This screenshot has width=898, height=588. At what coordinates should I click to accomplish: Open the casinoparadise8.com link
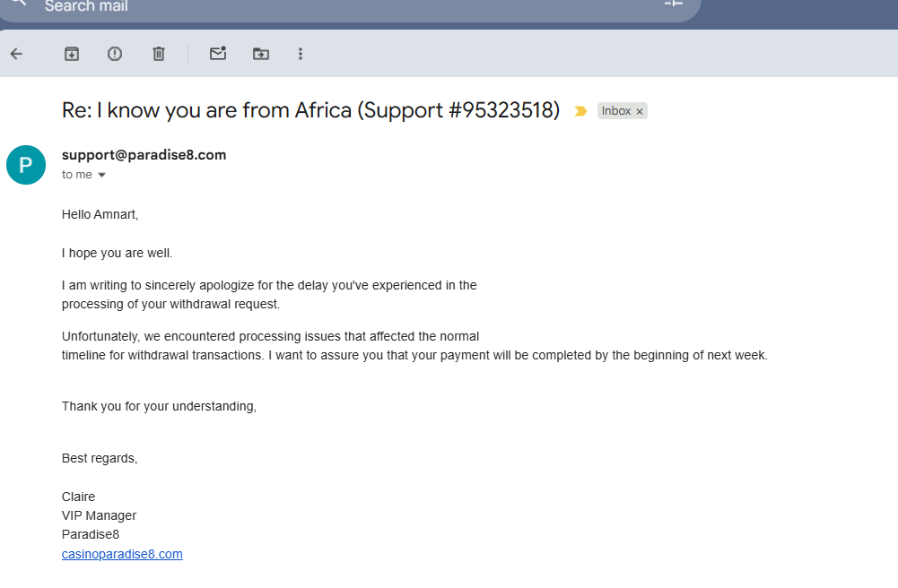(x=122, y=554)
